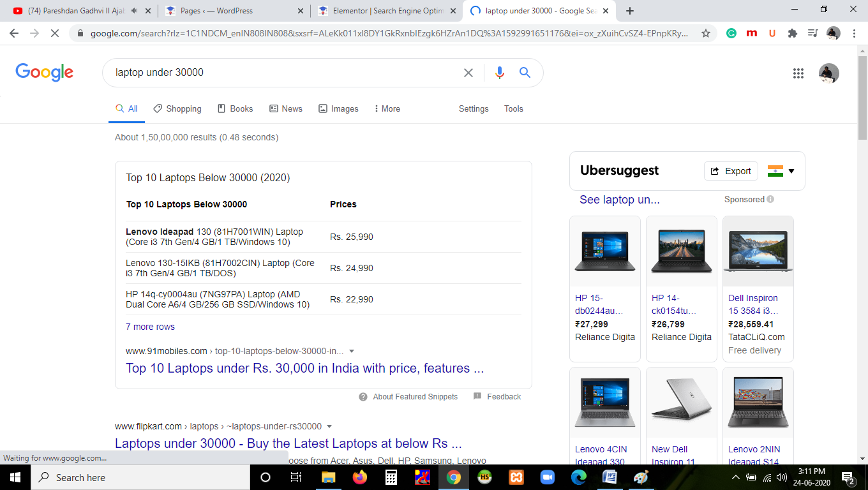Expand '7 more rows' in snippet

click(150, 327)
